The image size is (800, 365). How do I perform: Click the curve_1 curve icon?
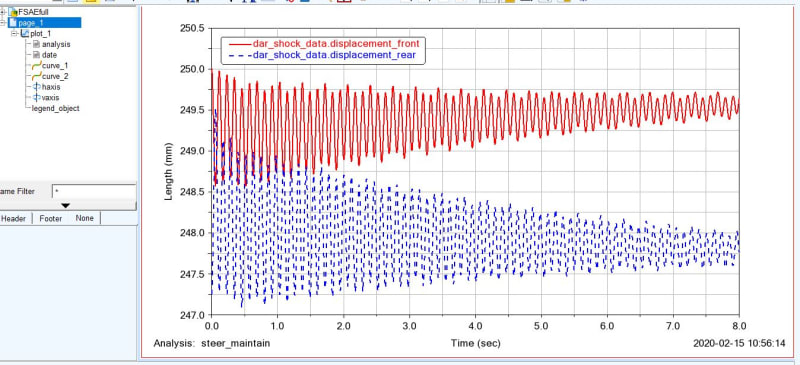[x=37, y=66]
